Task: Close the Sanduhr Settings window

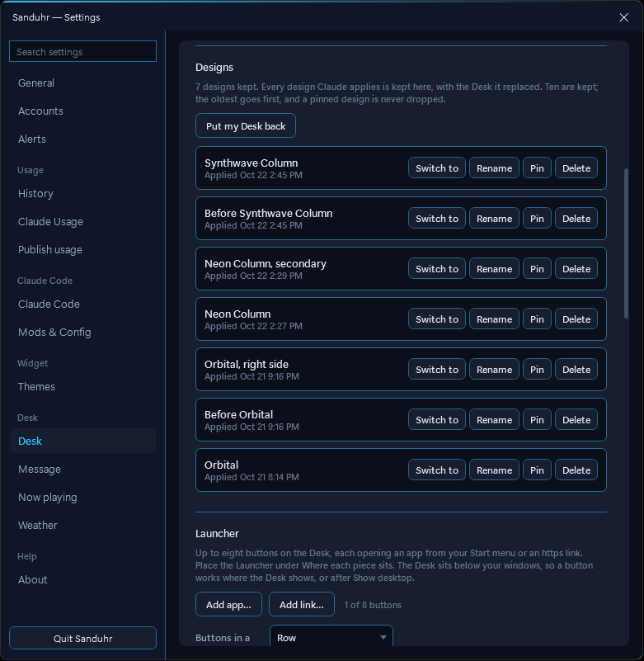Action: coord(623,17)
